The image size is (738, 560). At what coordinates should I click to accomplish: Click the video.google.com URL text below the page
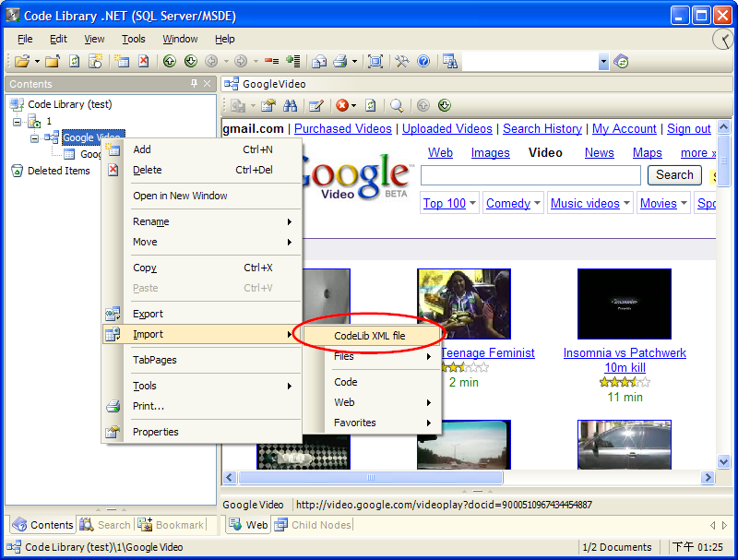444,505
